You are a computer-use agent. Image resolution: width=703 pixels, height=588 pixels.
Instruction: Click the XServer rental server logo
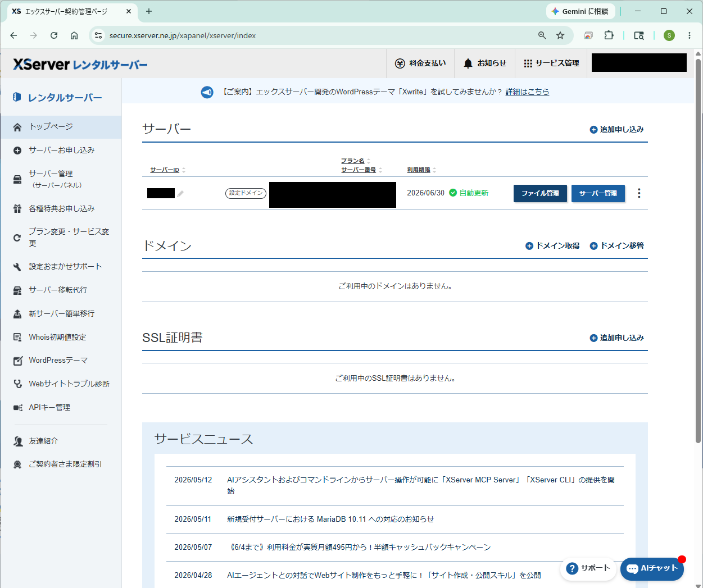click(x=80, y=65)
